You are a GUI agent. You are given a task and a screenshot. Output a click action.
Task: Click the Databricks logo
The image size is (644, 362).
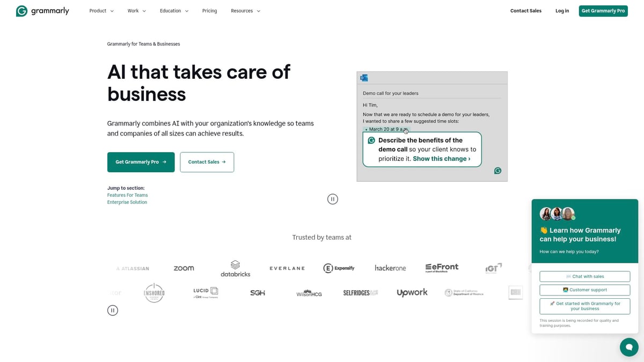point(235,268)
